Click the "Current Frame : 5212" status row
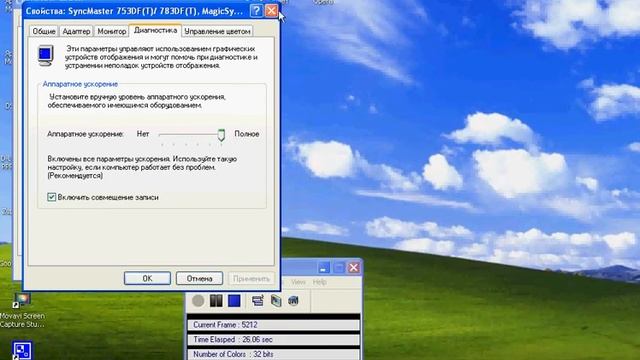640x360 pixels. (273, 325)
